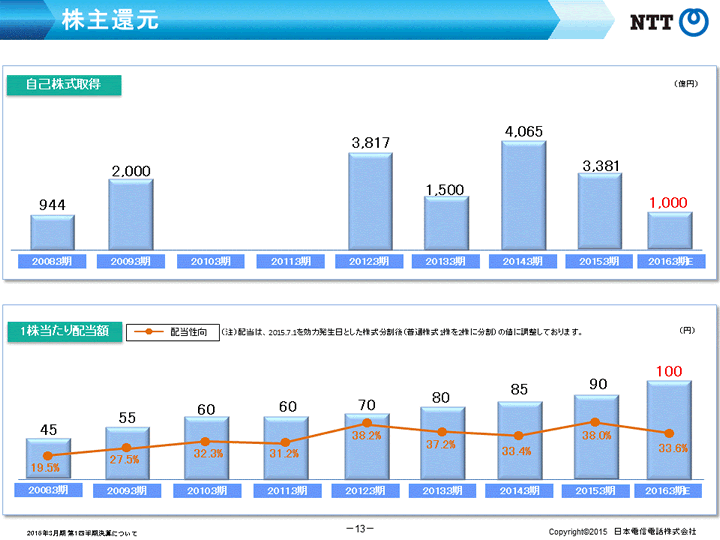Click the 株主還元 slide title
The image size is (720, 540).
click(x=110, y=20)
